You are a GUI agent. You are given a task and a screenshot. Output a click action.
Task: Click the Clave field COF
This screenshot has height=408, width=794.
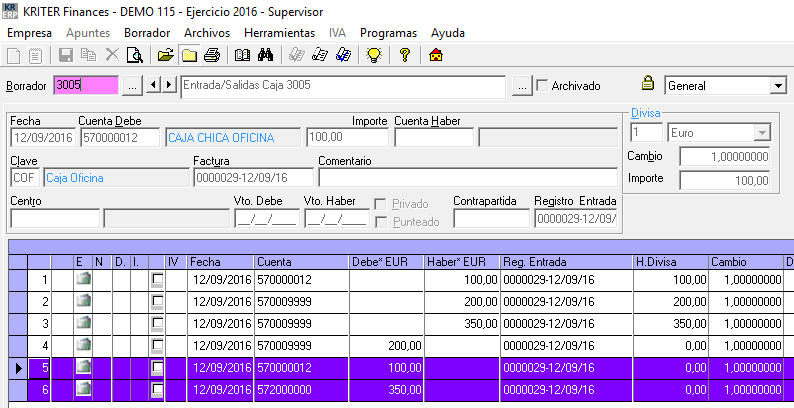(x=25, y=178)
